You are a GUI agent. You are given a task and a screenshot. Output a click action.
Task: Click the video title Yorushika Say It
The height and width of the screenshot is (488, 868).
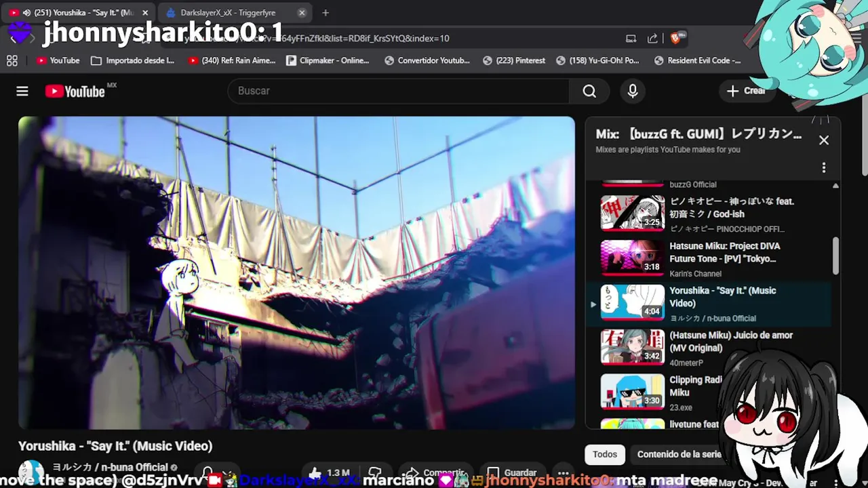pos(115,446)
